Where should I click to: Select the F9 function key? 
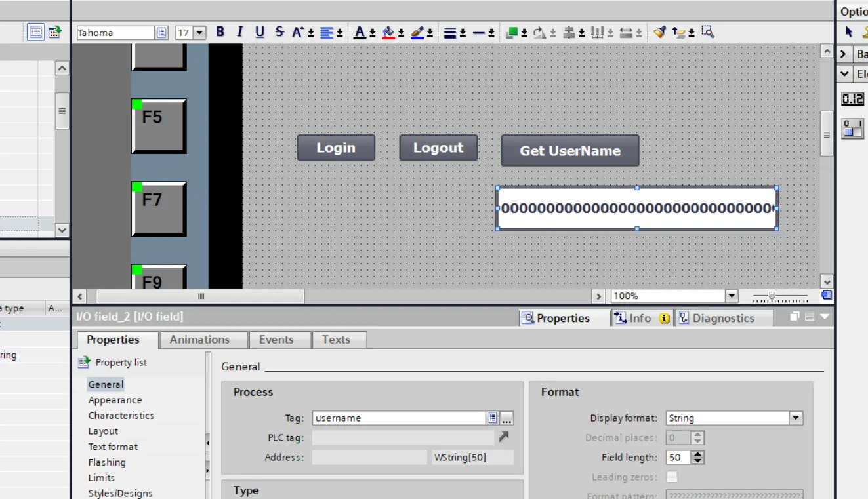159,277
